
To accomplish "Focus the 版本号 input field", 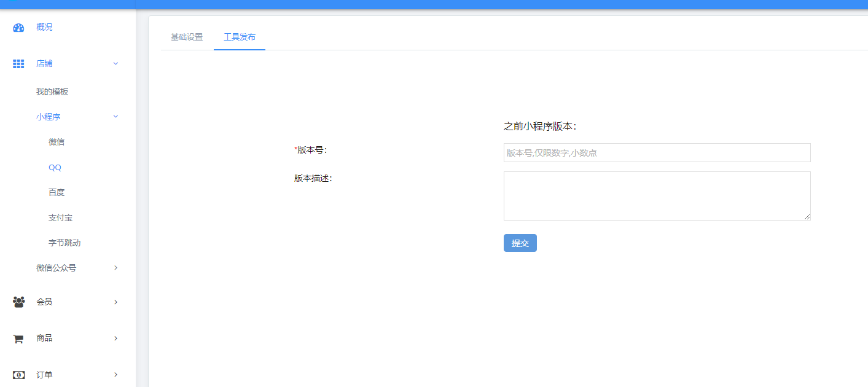I will (657, 152).
